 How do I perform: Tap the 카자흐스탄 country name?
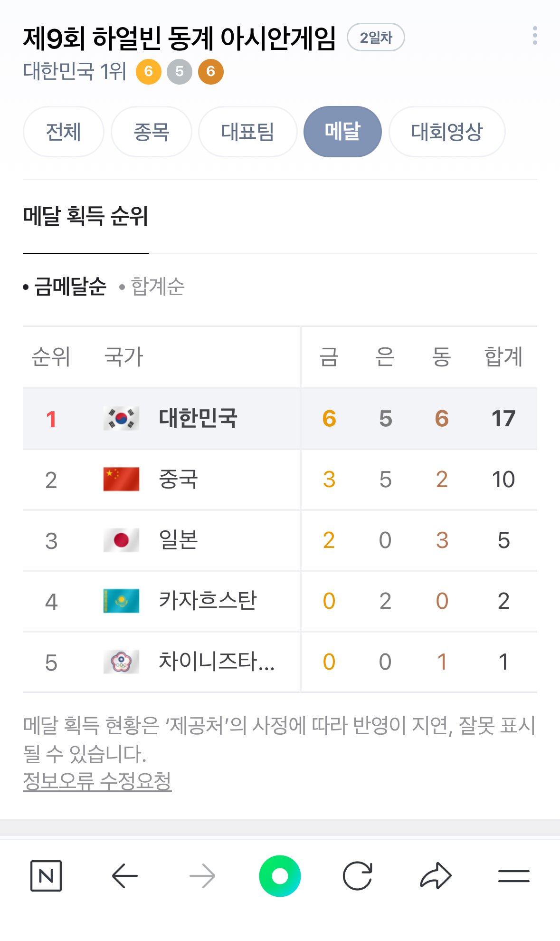208,601
